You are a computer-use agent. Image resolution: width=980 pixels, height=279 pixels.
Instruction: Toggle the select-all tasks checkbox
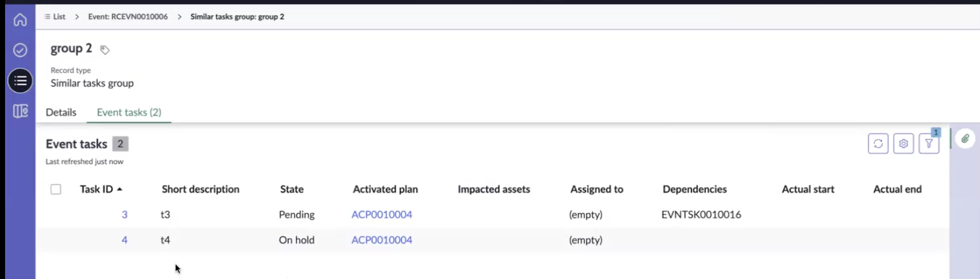56,189
